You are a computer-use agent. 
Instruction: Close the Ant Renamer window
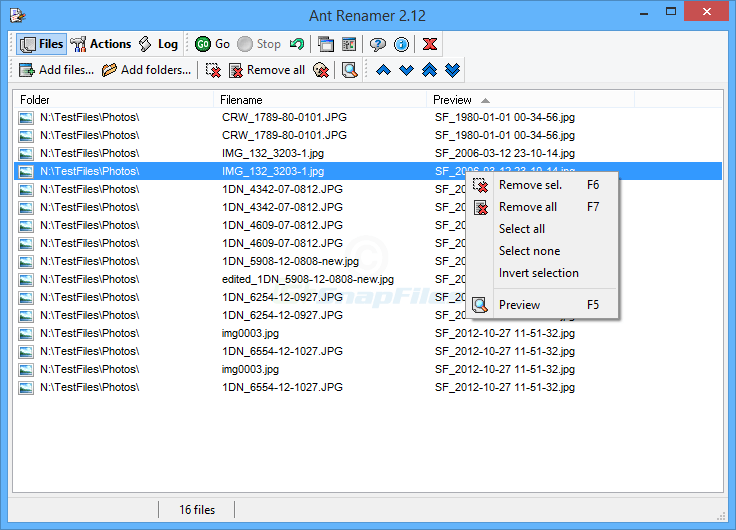tap(707, 12)
